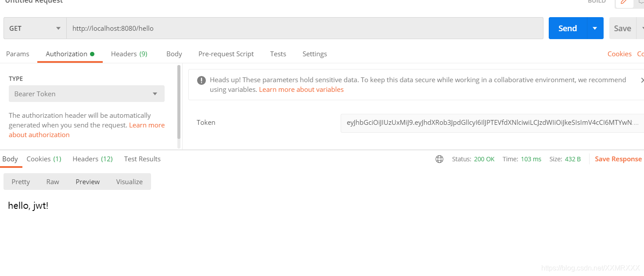Switch to Raw response view
Viewport: 644px width, 276px height.
coord(53,182)
